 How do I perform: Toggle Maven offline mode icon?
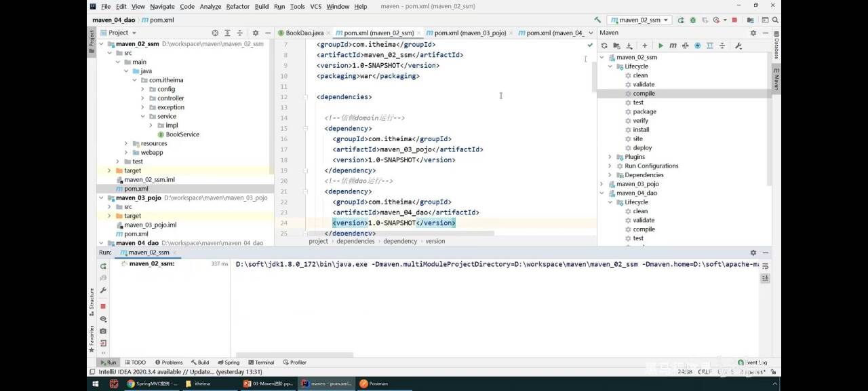click(x=685, y=45)
